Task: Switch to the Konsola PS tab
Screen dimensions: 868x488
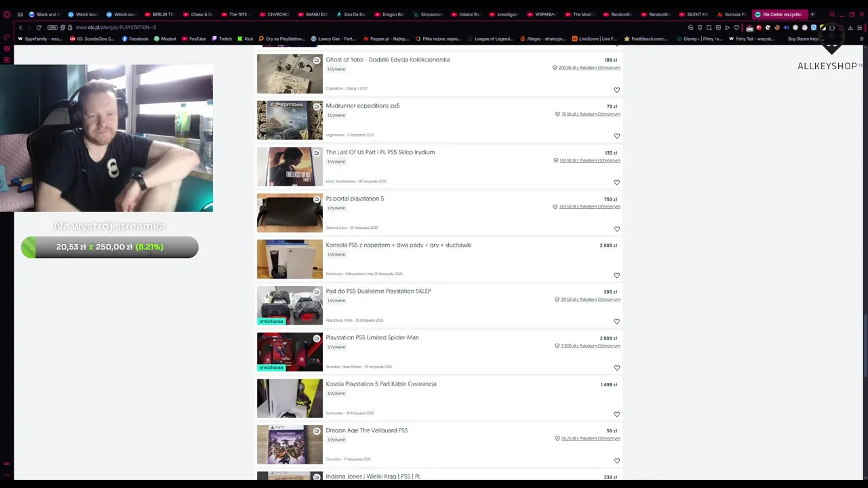Action: (732, 14)
